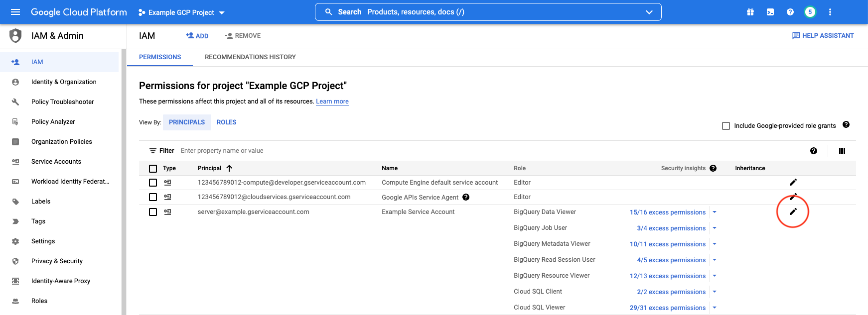This screenshot has height=315, width=868.
Task: Expand dropdown next to 15/16 excess permissions
Action: pyautogui.click(x=715, y=212)
